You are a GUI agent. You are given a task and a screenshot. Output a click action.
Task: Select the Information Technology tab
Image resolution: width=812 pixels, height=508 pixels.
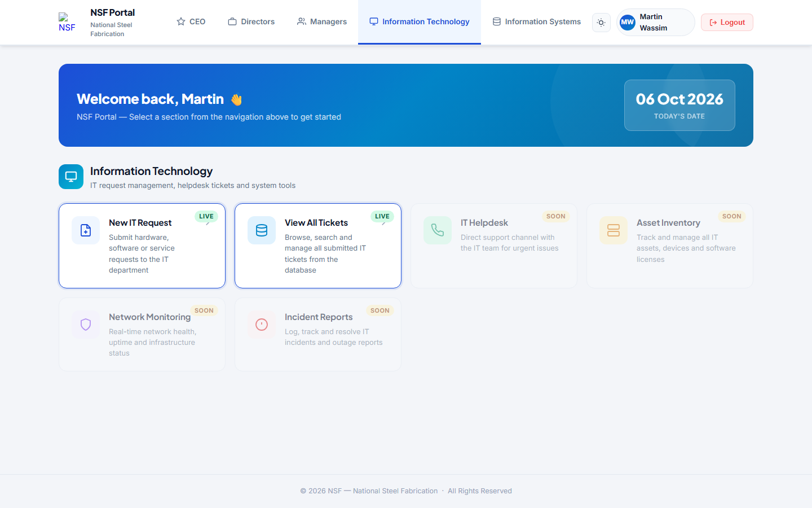(x=420, y=22)
